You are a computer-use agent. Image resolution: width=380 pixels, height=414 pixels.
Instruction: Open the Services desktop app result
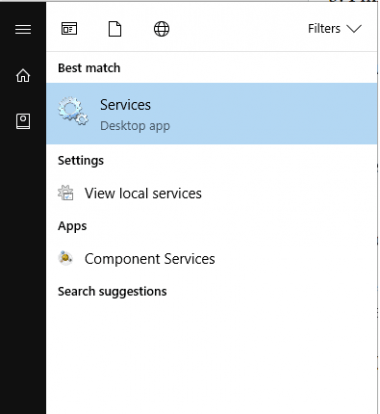pyautogui.click(x=212, y=114)
